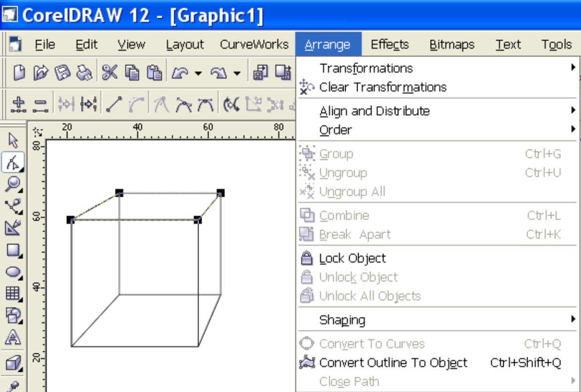Click the Break Apart menu entry
The image size is (581, 392).
[437, 234]
